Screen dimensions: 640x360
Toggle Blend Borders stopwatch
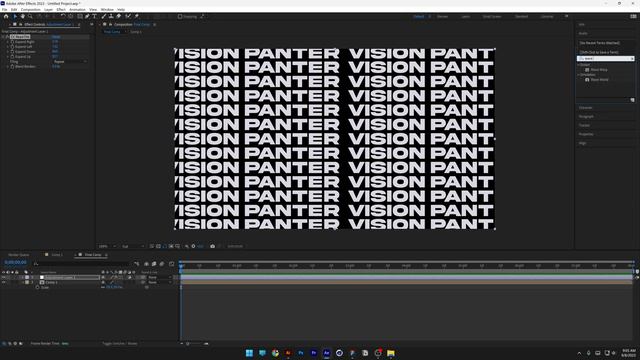click(12, 67)
